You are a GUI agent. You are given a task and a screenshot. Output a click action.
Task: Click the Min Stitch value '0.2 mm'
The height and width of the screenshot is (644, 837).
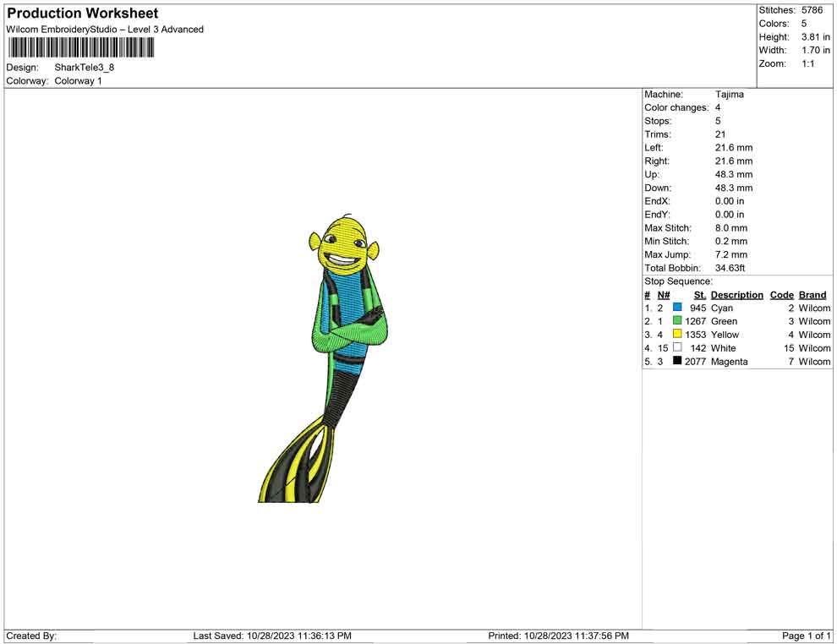coord(731,241)
